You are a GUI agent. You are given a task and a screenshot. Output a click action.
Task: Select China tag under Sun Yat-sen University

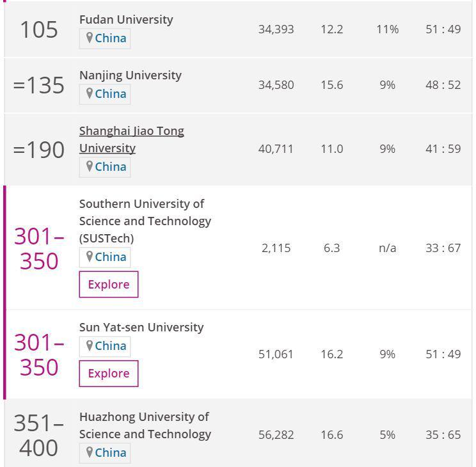(111, 346)
